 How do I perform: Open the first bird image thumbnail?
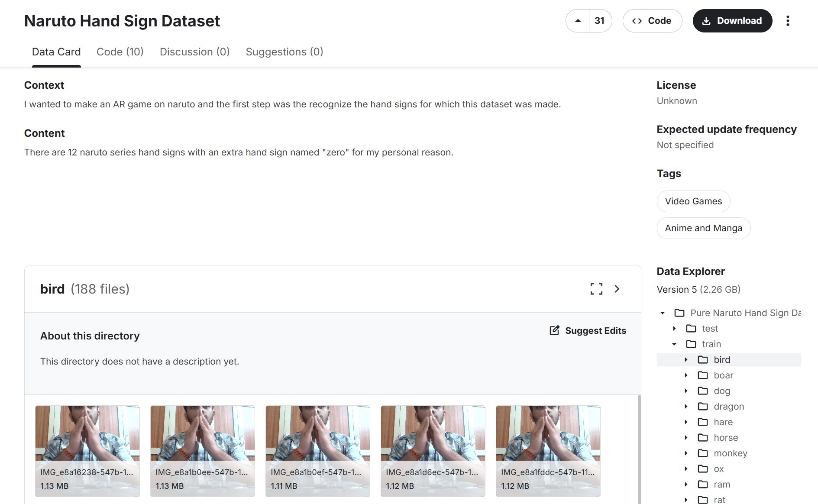pyautogui.click(x=87, y=433)
